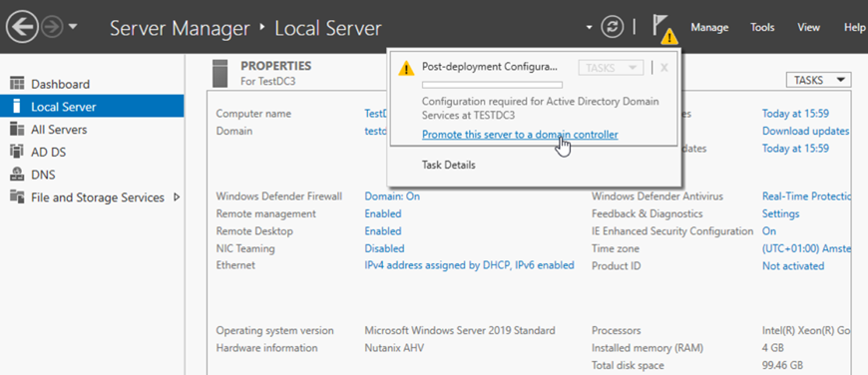Click the File and Storage Services icon
Image resolution: width=868 pixels, height=375 pixels.
click(18, 197)
